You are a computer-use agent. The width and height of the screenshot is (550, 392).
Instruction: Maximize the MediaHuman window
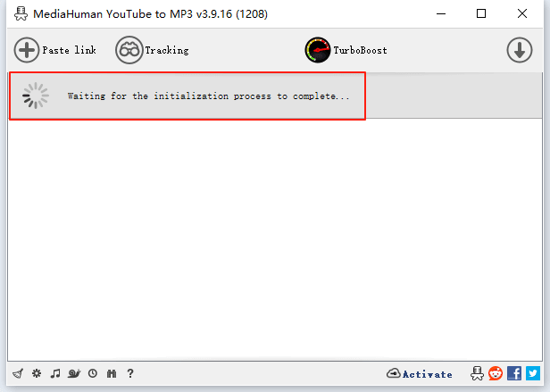[x=481, y=13]
